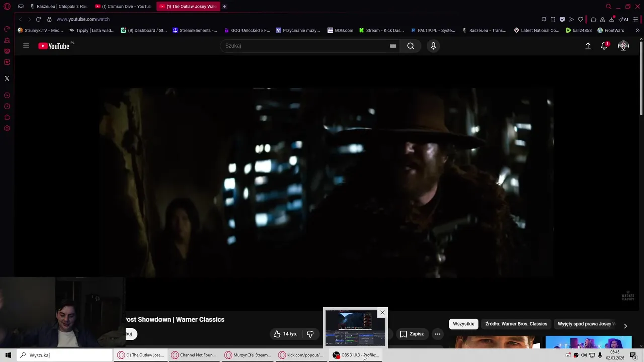This screenshot has width=644, height=362.
Task: Dislike the video with thumbs down
Action: pos(310,334)
